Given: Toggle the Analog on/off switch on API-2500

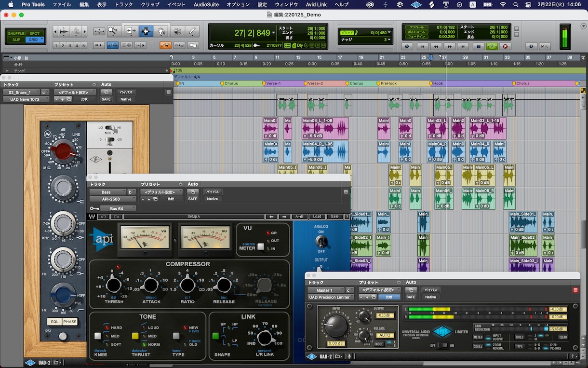Looking at the screenshot, I should [x=321, y=241].
